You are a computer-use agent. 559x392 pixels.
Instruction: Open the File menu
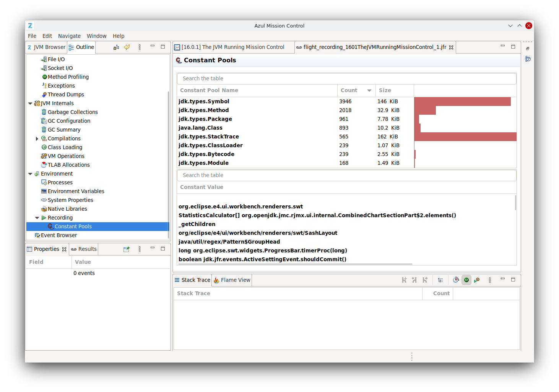coord(32,36)
